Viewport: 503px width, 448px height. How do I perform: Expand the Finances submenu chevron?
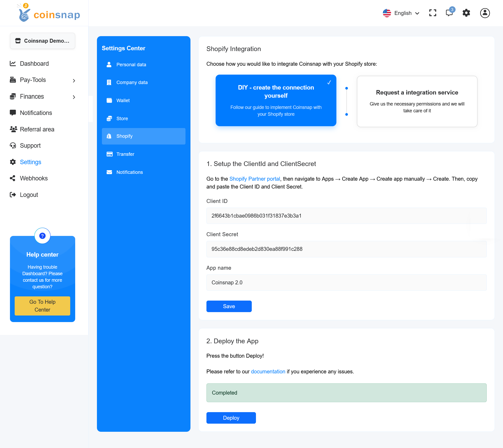tap(74, 97)
